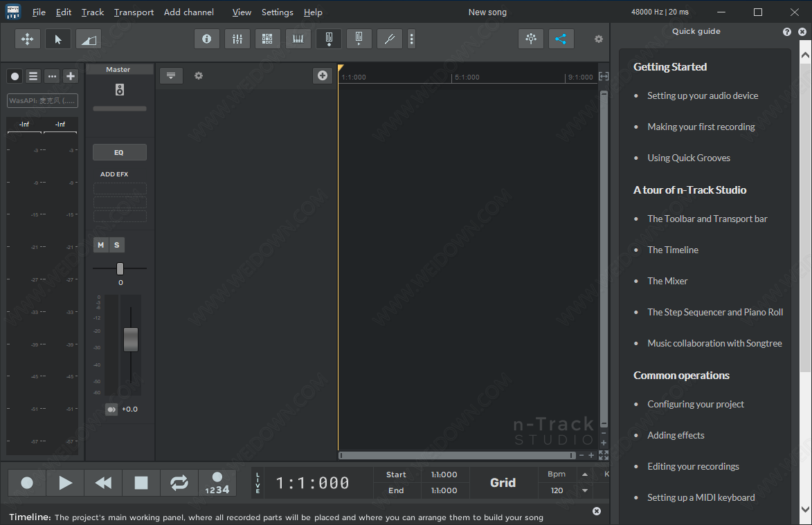812x525 pixels.
Task: Toggle the LIVE input monitoring button
Action: [258, 483]
